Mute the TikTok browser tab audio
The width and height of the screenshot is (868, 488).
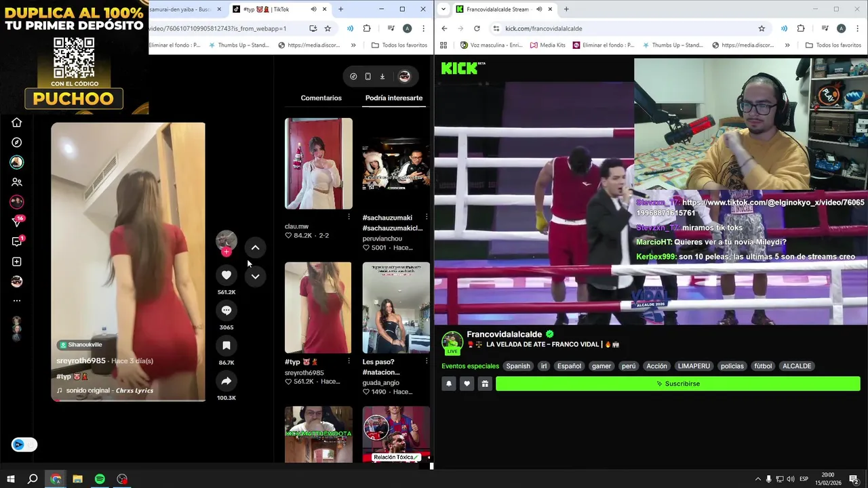313,9
